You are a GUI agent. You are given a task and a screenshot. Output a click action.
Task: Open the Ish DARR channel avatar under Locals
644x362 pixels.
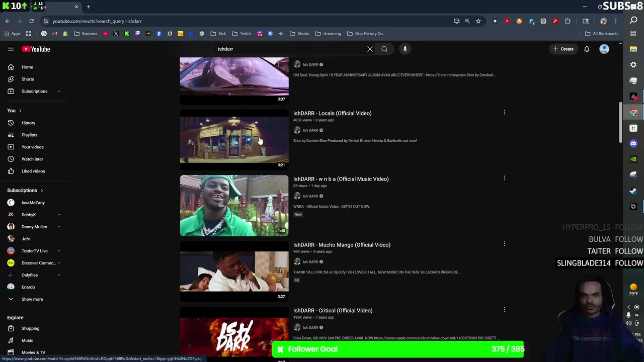pos(297,130)
